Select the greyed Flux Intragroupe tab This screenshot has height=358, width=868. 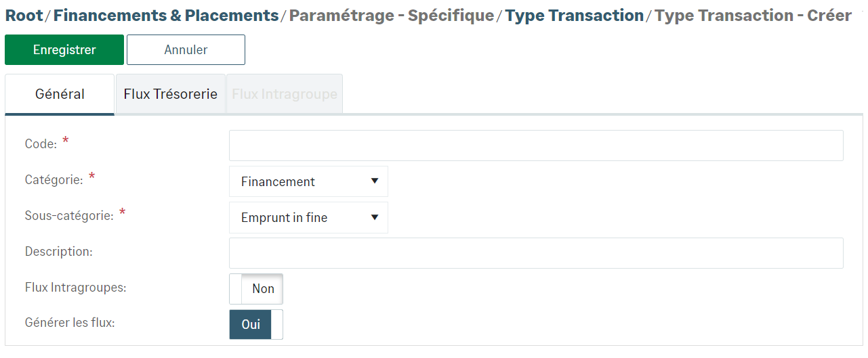pyautogui.click(x=285, y=94)
